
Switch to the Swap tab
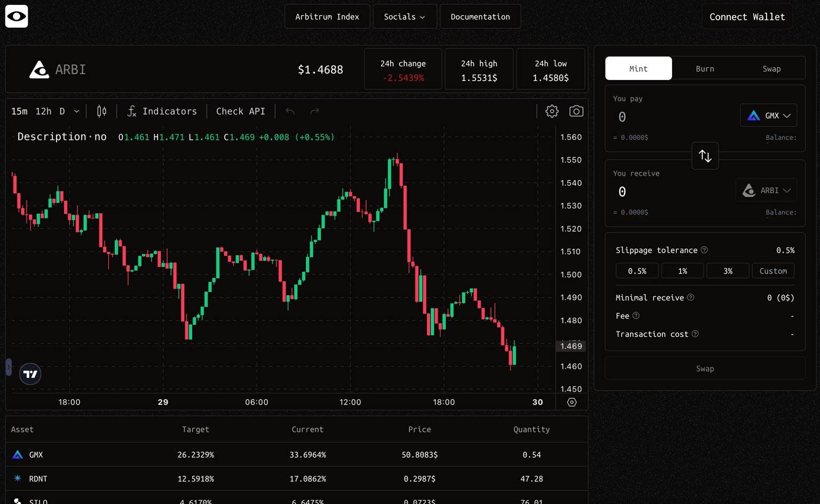coord(771,68)
